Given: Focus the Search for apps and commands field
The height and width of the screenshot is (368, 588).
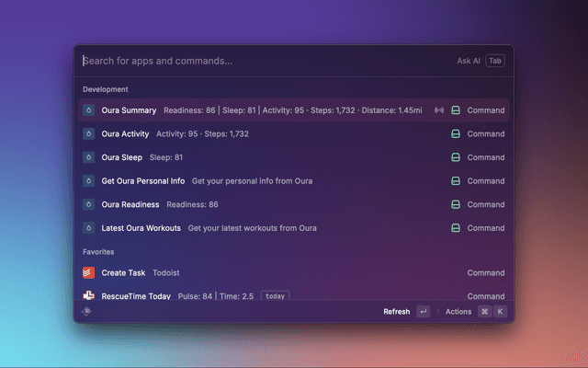Looking at the screenshot, I should pos(257,61).
